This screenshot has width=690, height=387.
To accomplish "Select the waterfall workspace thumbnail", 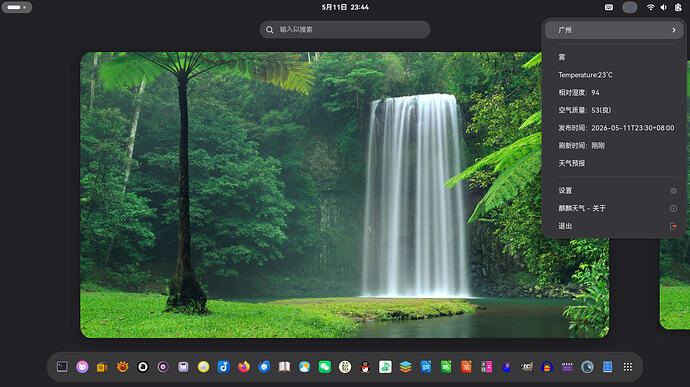I will [x=345, y=195].
